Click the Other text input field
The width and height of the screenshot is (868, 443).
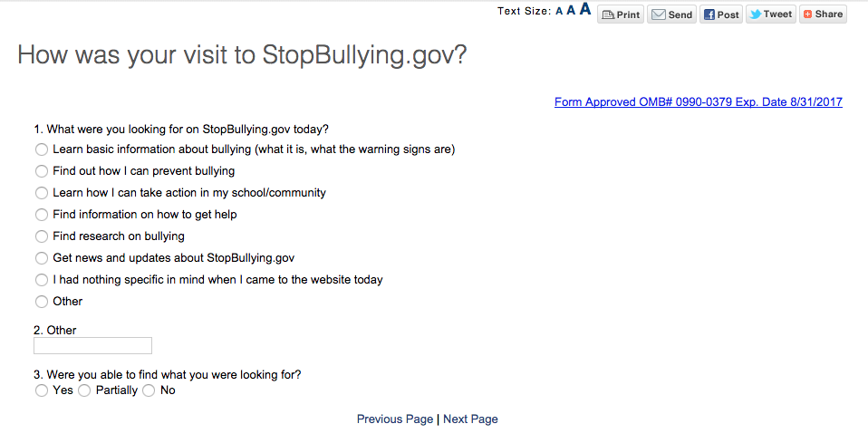[92, 345]
